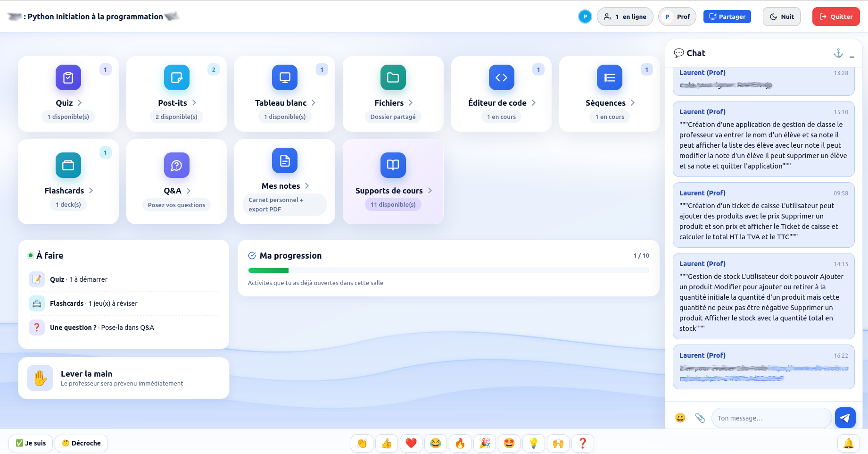The height and width of the screenshot is (454, 868).
Task: Open the Q&A question bubble icon
Action: tap(177, 165)
